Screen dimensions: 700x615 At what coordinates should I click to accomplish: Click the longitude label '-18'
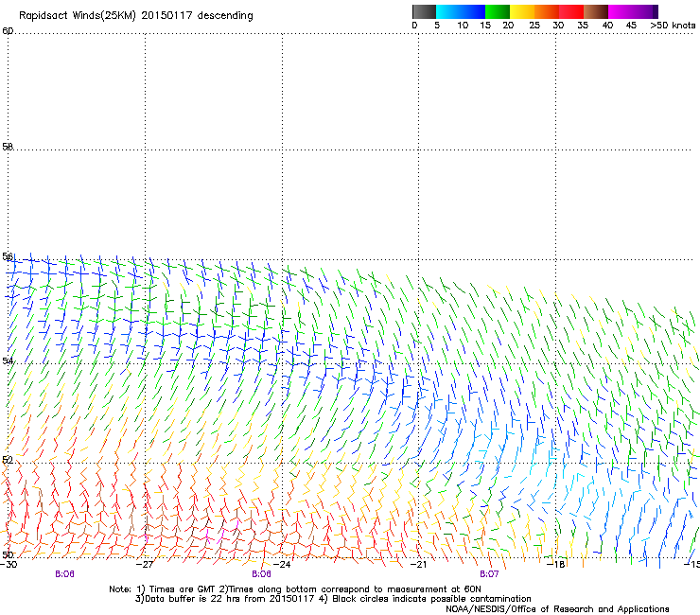click(x=556, y=565)
